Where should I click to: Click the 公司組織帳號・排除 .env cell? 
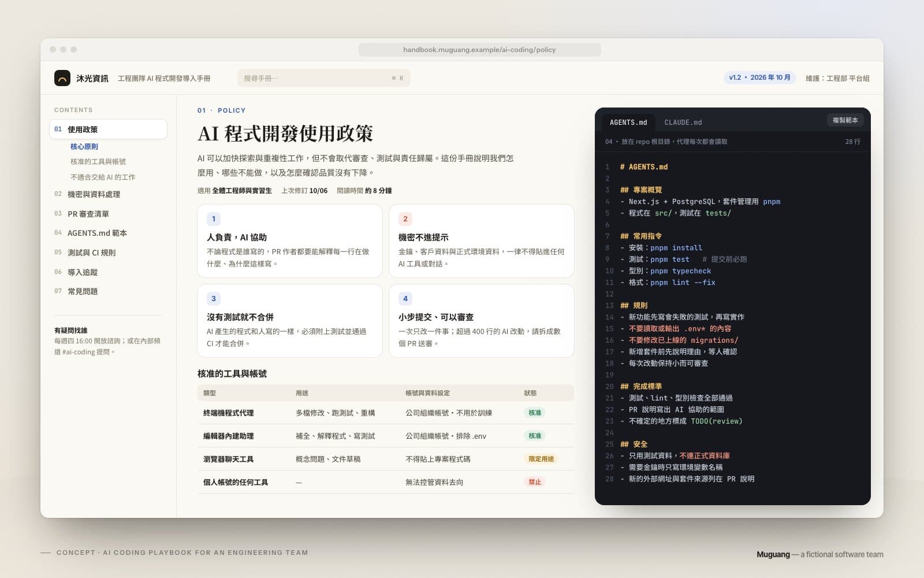[x=446, y=436]
